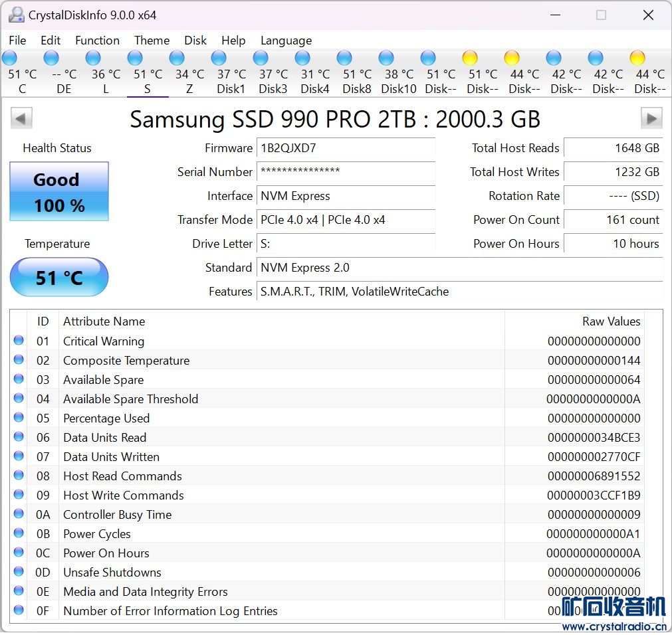Screen dimensions: 672x635
Task: Open the Theme menu
Action: click(x=152, y=41)
